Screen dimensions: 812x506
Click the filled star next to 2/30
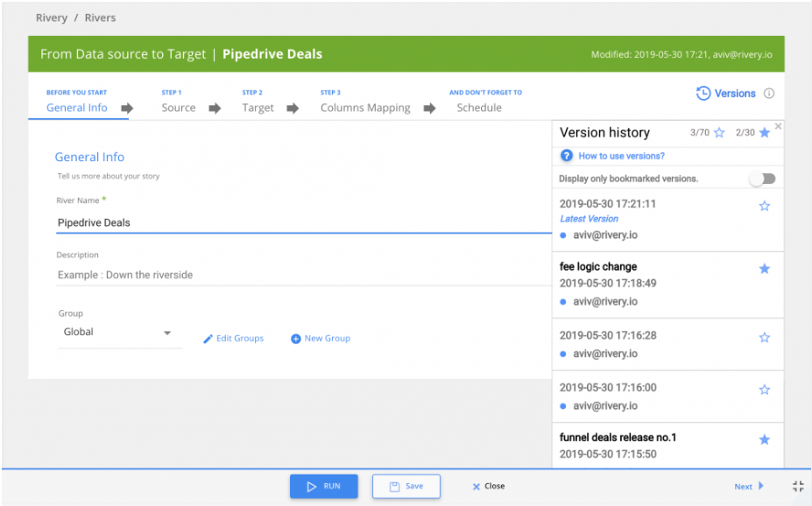765,133
